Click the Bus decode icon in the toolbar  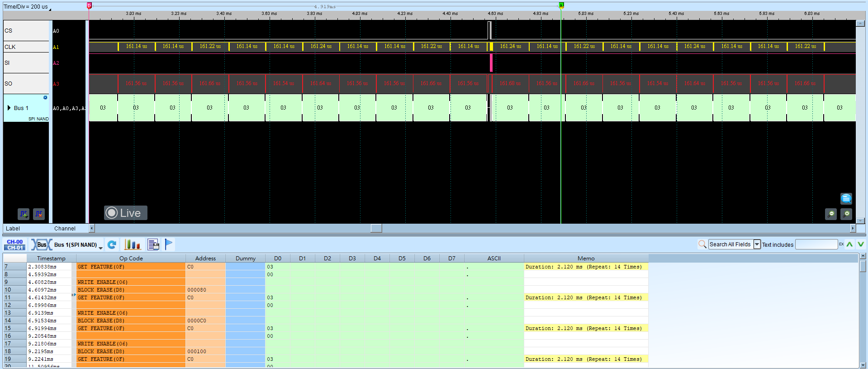pyautogui.click(x=41, y=244)
